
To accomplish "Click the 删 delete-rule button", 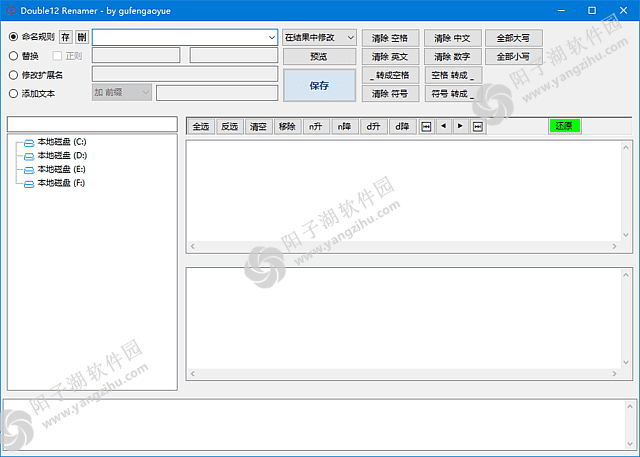I will tap(82, 37).
